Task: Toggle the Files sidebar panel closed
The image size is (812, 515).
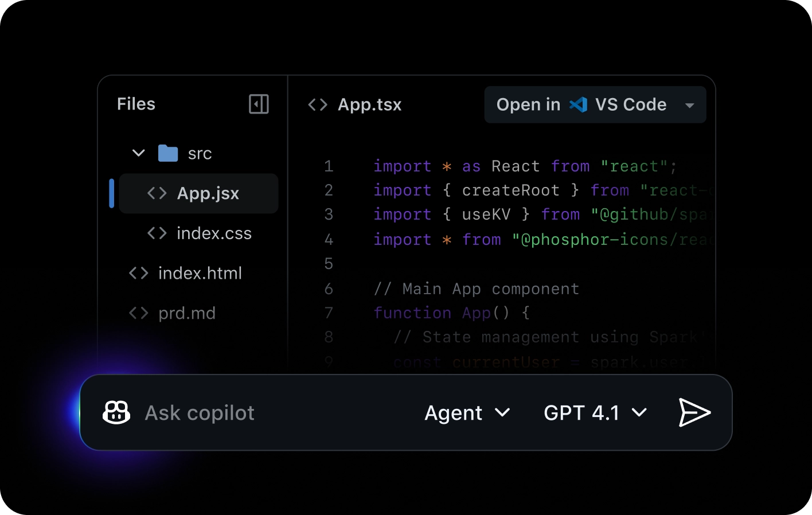Action: tap(259, 104)
